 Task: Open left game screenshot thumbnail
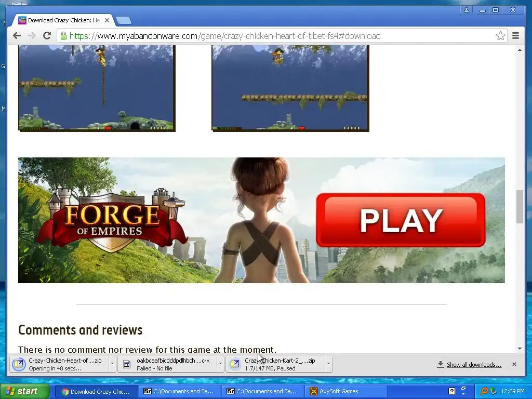(x=97, y=88)
